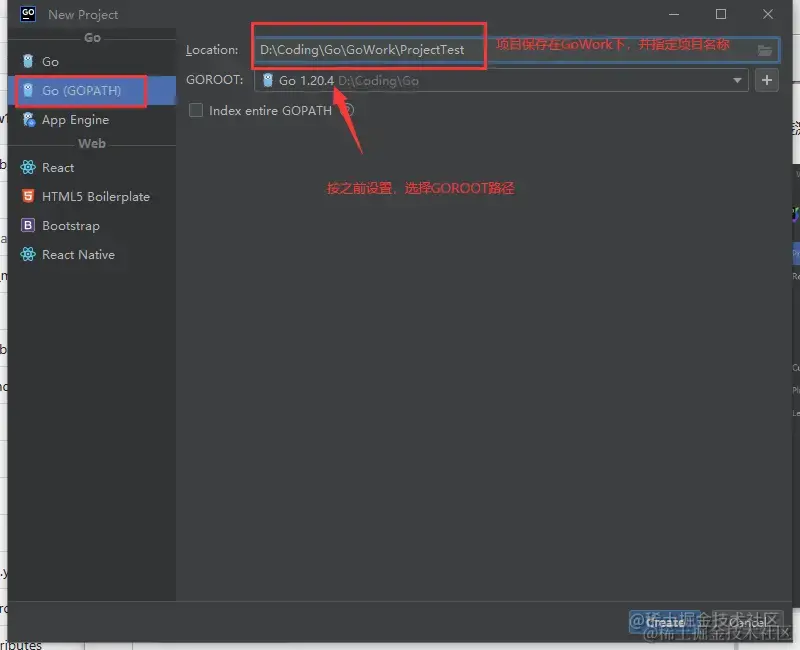Click the GoLand logo in title bar
Viewport: 800px width, 650px height.
[28, 14]
